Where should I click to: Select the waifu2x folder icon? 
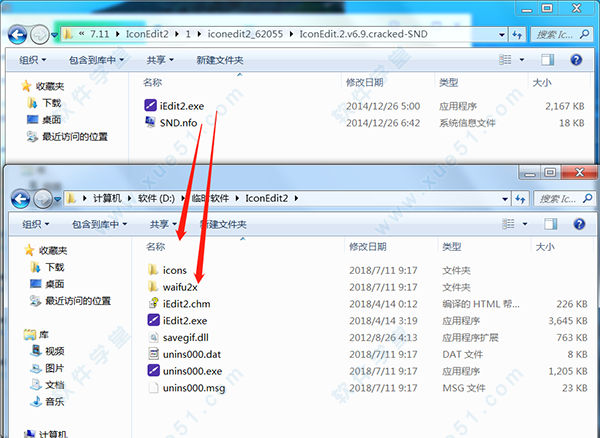pos(153,287)
